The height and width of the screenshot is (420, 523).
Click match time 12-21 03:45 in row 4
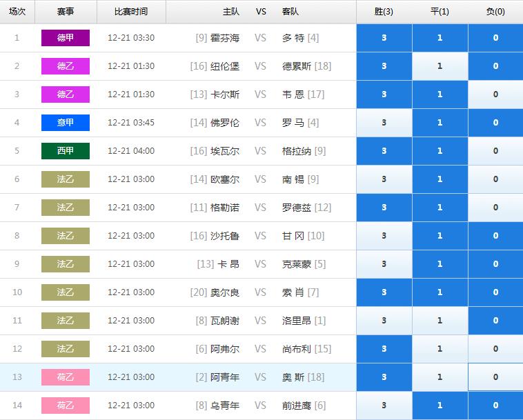point(131,123)
